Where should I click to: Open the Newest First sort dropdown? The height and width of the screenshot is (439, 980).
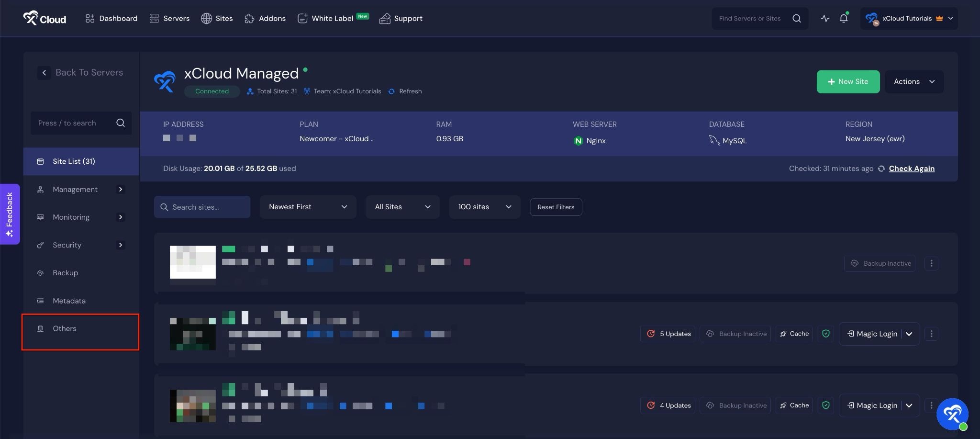click(308, 207)
